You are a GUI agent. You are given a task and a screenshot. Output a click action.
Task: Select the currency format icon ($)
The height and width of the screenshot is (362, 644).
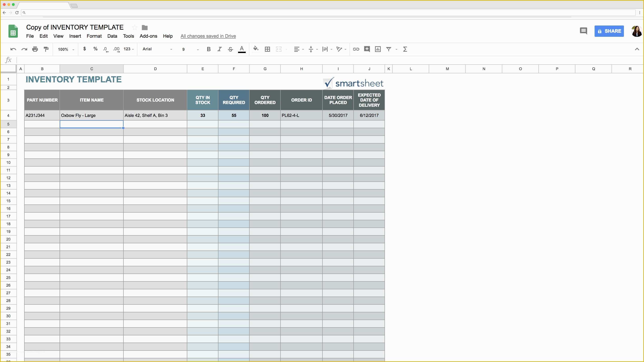coord(84,49)
